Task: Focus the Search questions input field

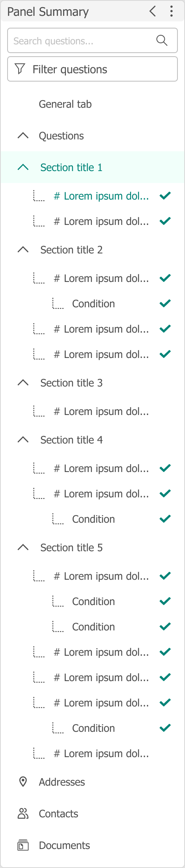Action: tap(92, 40)
